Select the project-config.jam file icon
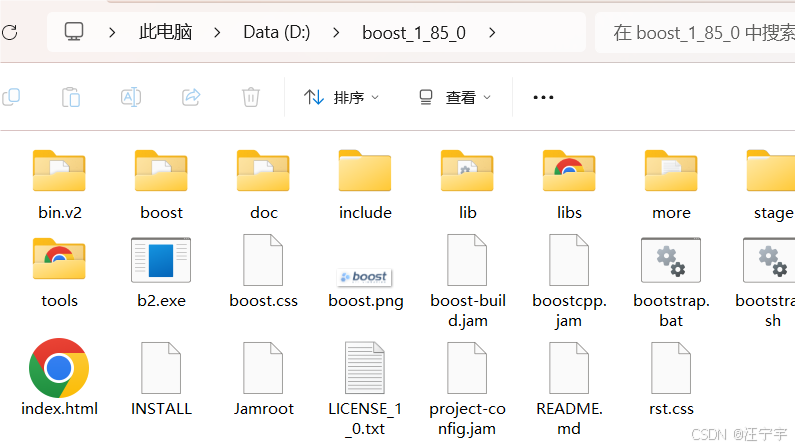 coord(467,368)
